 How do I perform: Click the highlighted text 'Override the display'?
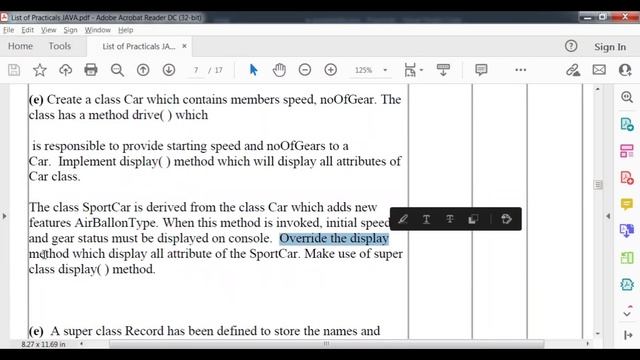pos(334,238)
